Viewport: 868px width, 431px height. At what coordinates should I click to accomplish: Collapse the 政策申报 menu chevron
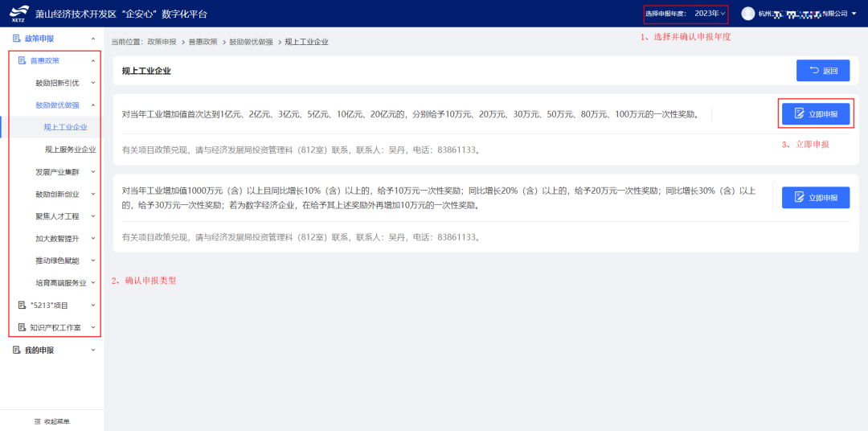[x=93, y=39]
